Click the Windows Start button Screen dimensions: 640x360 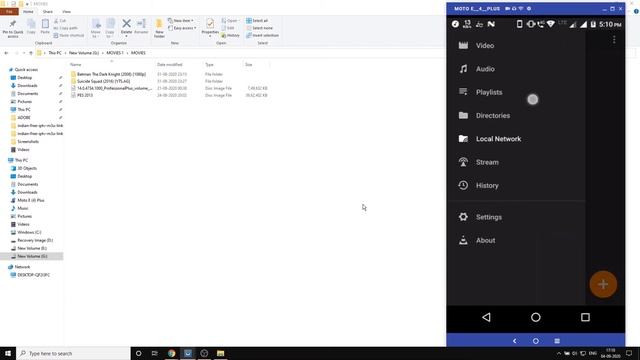pyautogui.click(x=8, y=353)
